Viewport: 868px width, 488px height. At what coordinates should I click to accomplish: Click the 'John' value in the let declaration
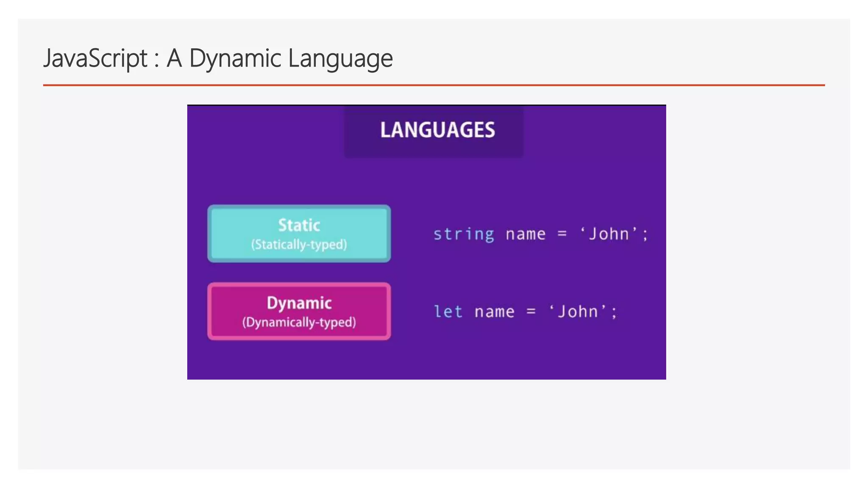point(577,312)
